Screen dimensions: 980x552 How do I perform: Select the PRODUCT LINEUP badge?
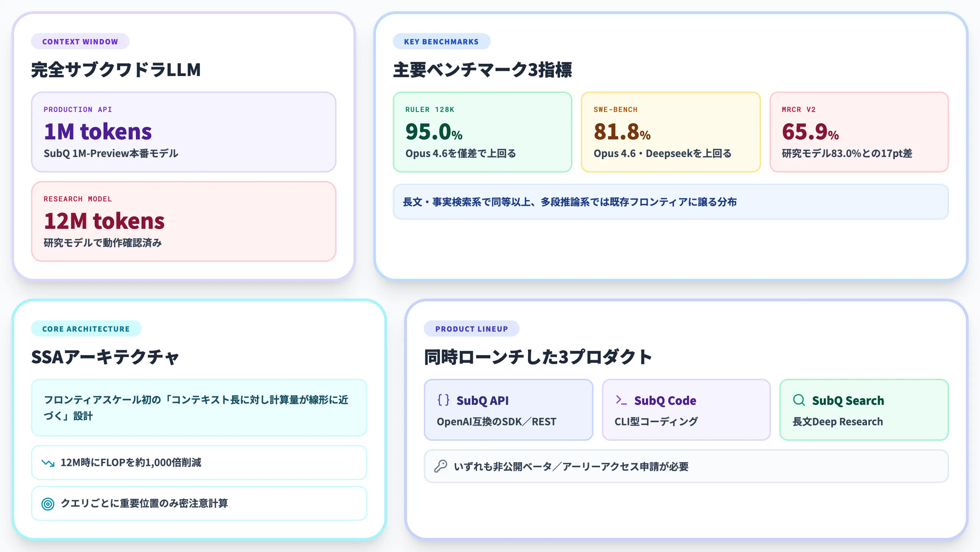471,329
